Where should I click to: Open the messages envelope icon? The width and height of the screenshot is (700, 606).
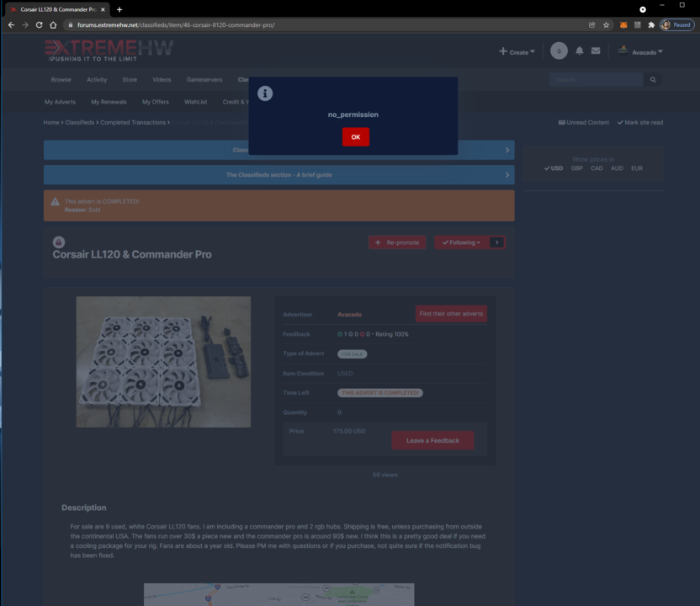tap(596, 51)
